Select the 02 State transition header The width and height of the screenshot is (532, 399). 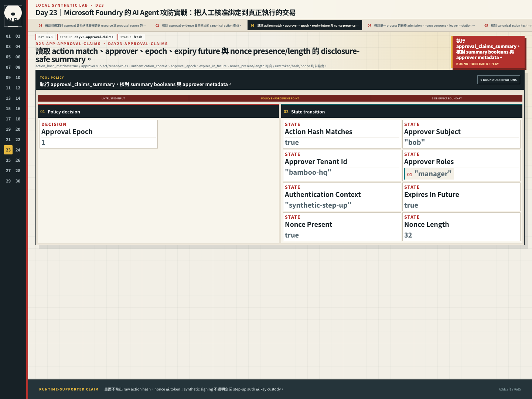pos(402,112)
